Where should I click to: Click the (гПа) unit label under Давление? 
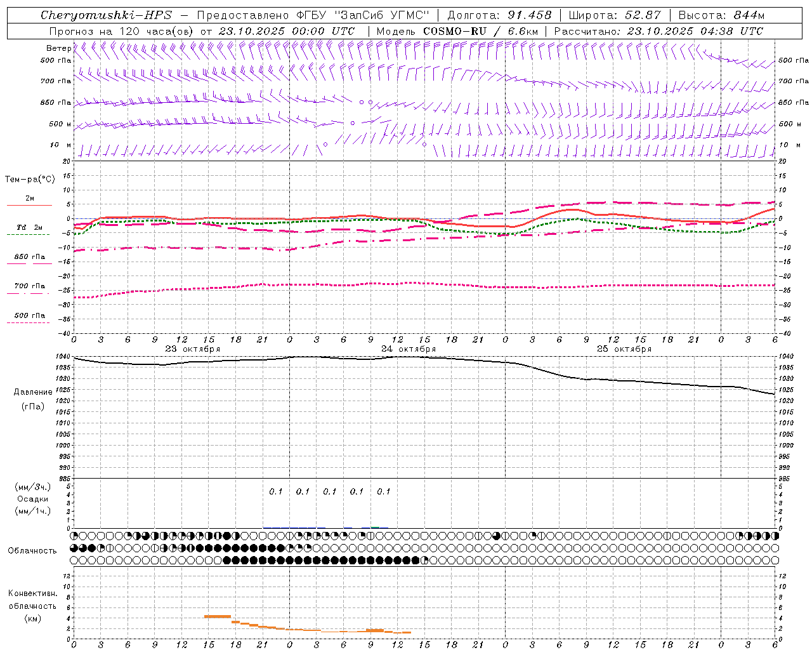click(32, 407)
